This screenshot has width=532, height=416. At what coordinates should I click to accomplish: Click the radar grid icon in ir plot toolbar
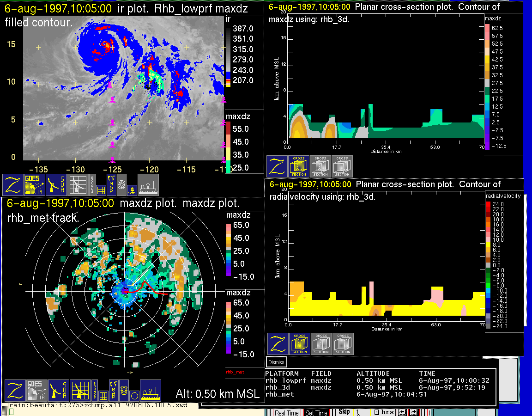coord(78,184)
